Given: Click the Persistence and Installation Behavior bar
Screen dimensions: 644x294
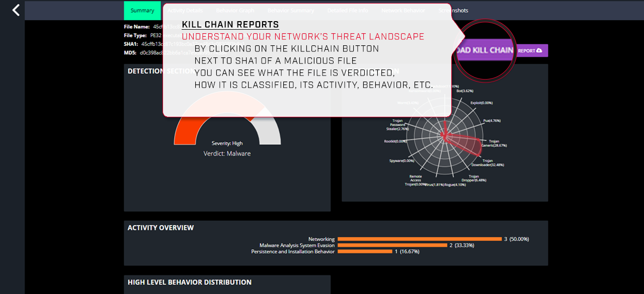Looking at the screenshot, I should pos(365,251).
